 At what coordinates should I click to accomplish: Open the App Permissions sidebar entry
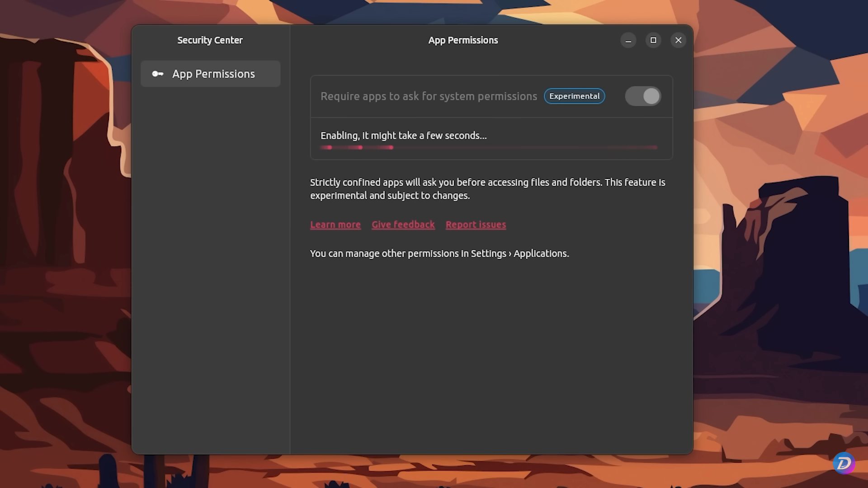210,74
